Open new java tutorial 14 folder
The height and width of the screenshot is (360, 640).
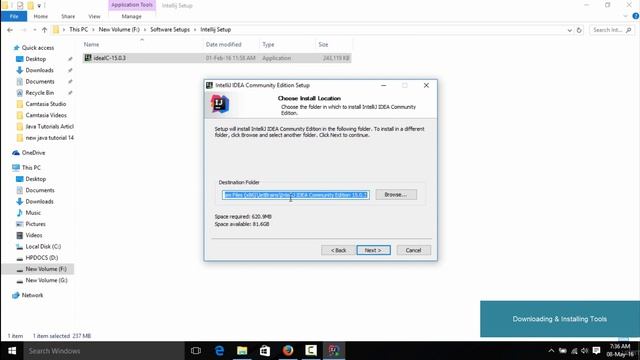[x=49, y=138]
